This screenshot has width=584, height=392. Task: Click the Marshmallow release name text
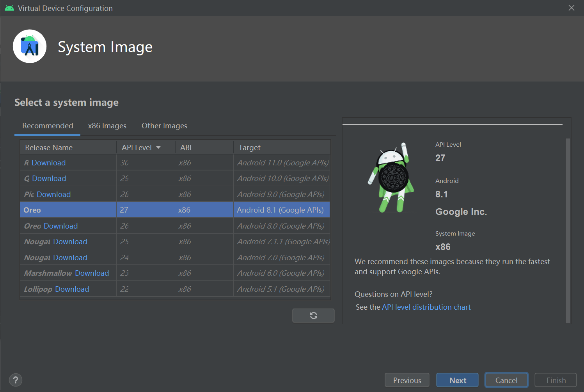(48, 273)
